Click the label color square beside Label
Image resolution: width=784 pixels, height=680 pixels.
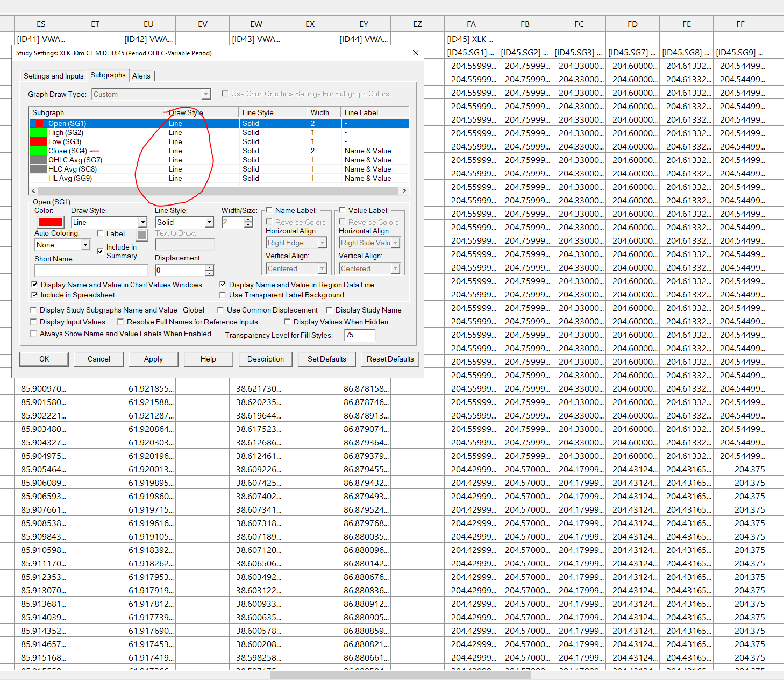pos(142,235)
